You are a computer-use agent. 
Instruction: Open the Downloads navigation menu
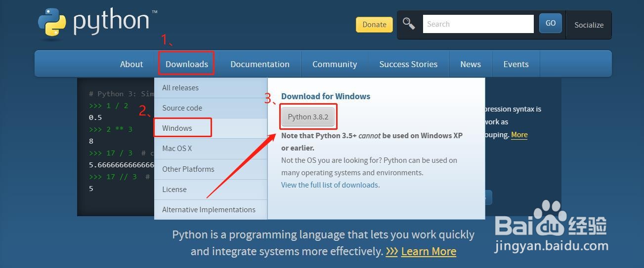pos(187,64)
